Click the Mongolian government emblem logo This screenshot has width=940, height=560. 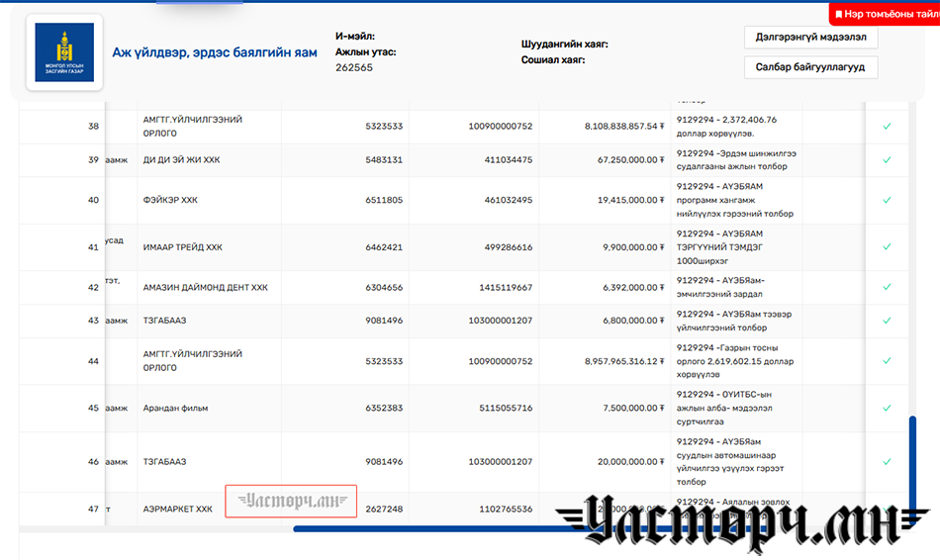pyautogui.click(x=64, y=52)
